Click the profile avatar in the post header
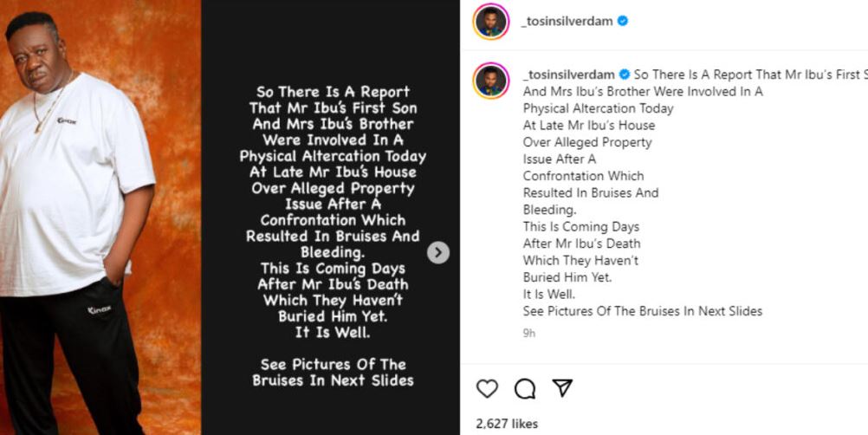Viewport: 868px width, 435px height. pyautogui.click(x=490, y=21)
